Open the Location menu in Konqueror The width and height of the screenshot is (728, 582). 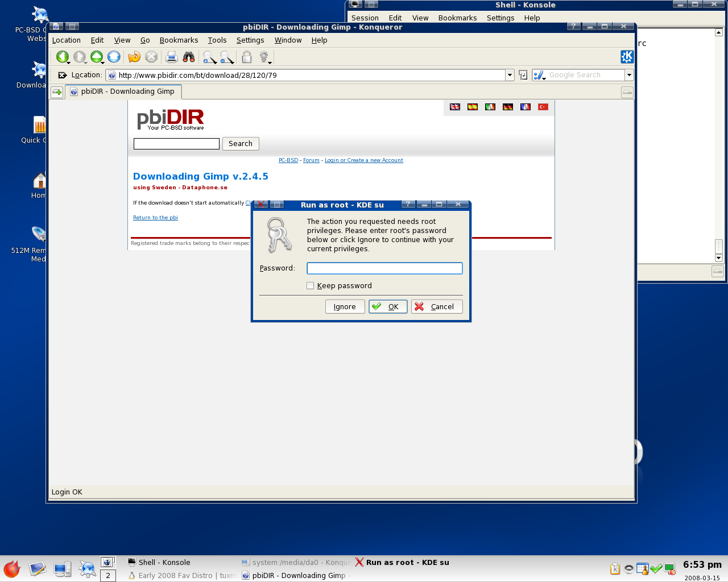(x=67, y=40)
